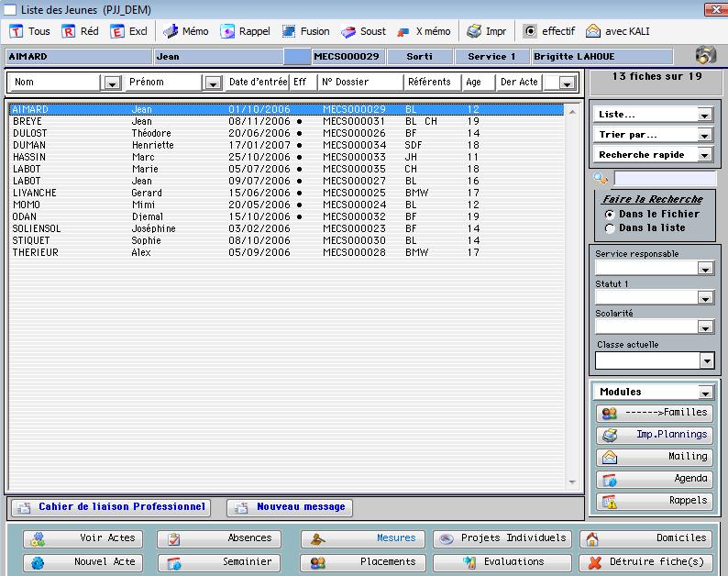
Task: Open Imp.Plannings printing module
Action: tap(654, 435)
